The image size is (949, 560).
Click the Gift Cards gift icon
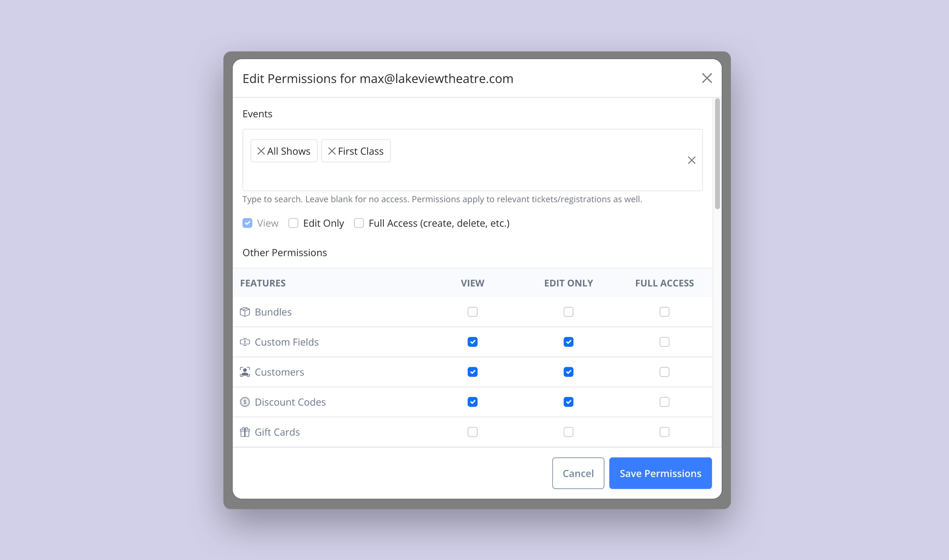245,432
